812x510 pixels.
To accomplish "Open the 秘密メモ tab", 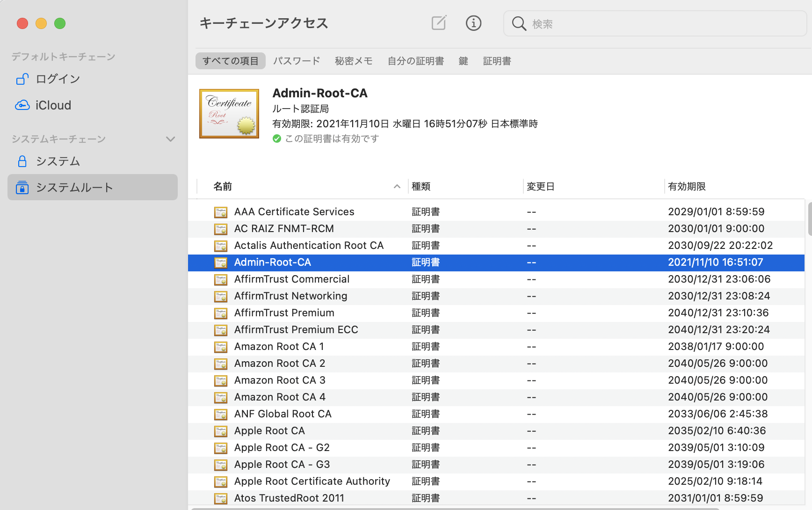I will pyautogui.click(x=354, y=61).
